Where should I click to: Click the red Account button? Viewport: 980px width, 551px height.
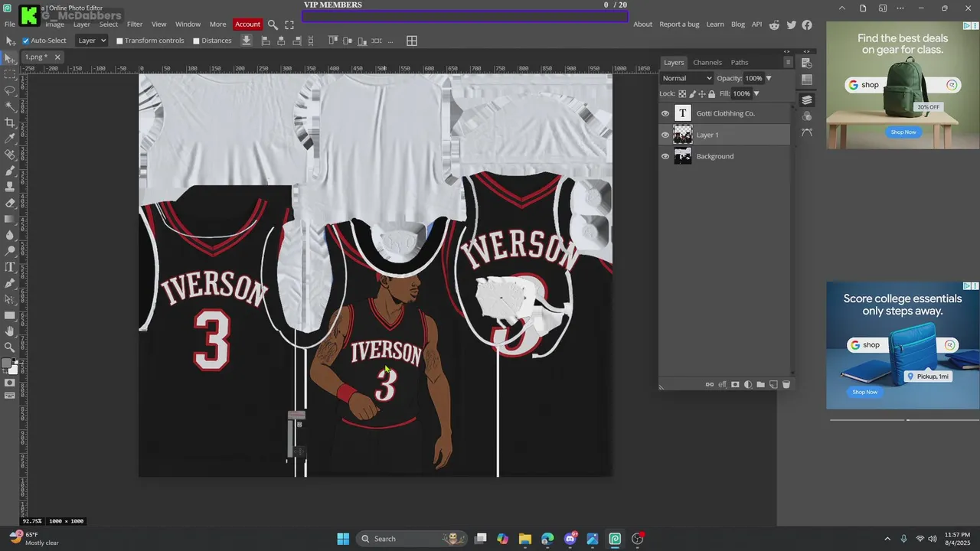tap(247, 24)
